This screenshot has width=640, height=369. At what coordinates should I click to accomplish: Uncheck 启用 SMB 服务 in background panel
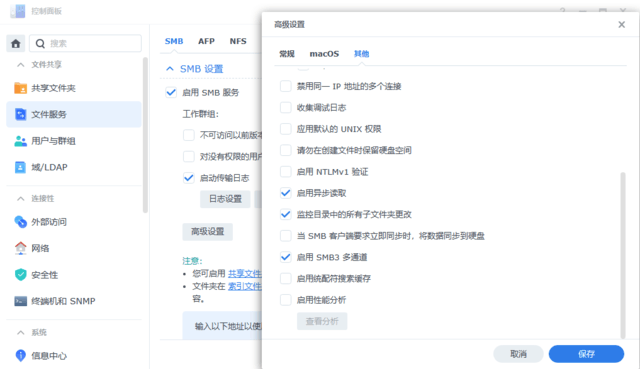coord(171,93)
